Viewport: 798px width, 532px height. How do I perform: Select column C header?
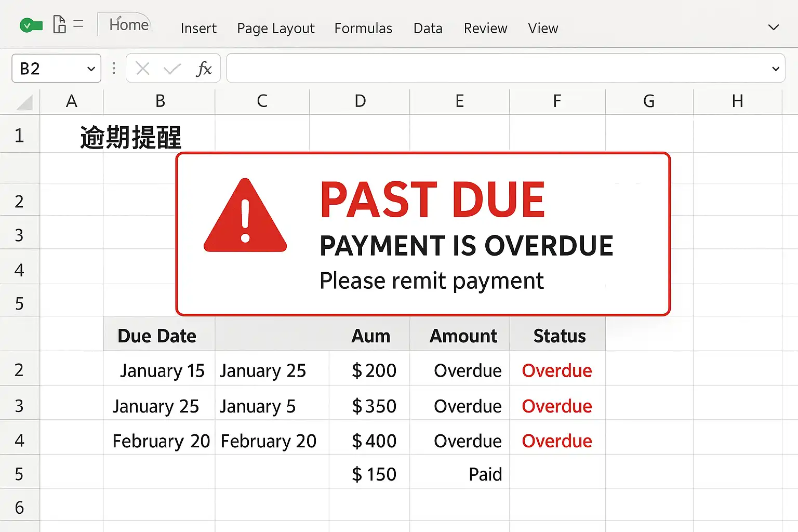coord(262,101)
